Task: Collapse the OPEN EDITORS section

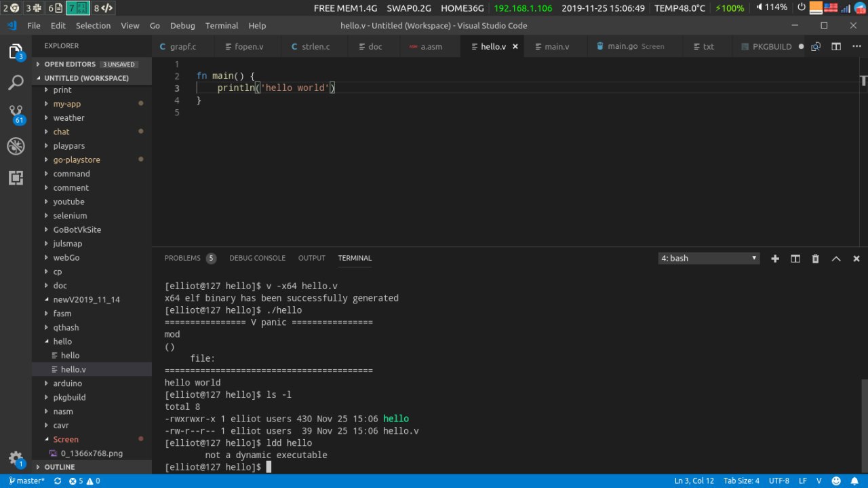Action: [91, 64]
